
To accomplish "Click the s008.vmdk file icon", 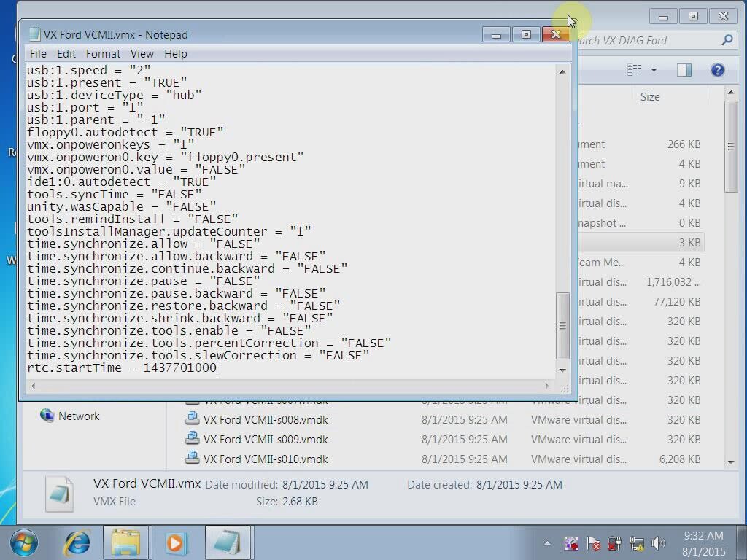I will pyautogui.click(x=192, y=419).
